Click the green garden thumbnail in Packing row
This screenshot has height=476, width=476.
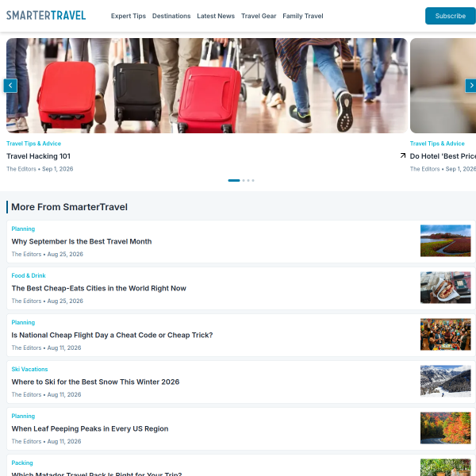click(x=445, y=467)
